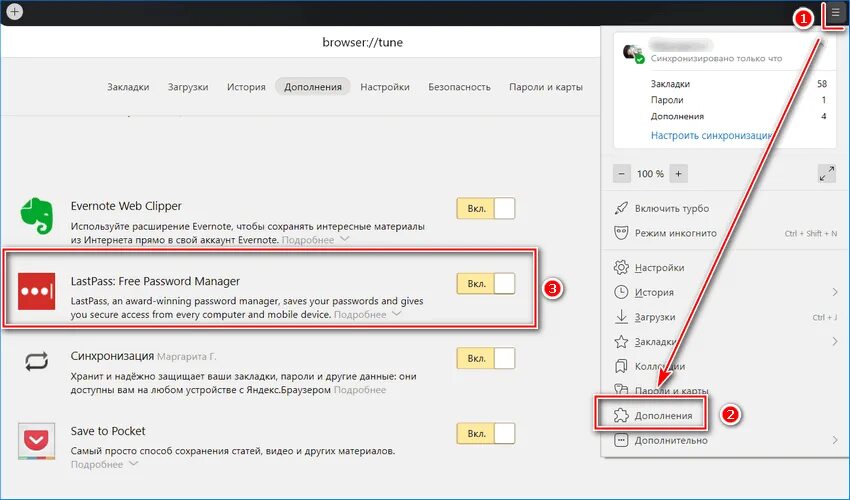Open the browser hamburger menu

(835, 12)
